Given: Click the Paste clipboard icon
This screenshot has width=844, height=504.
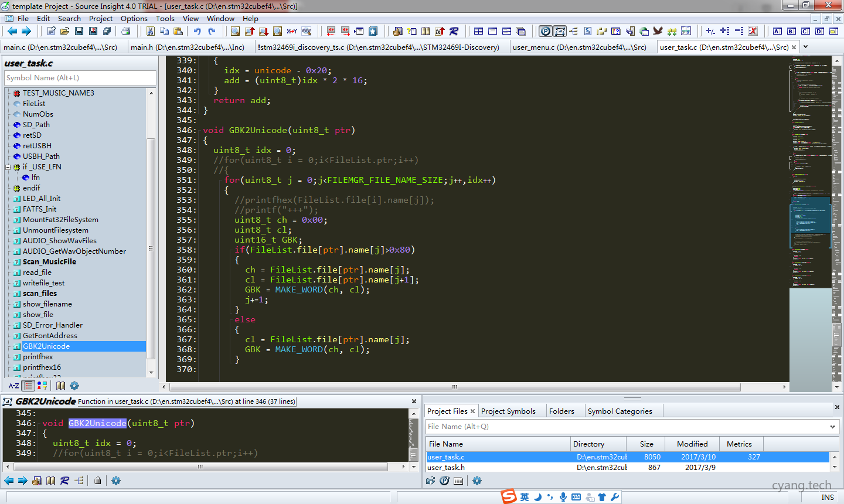Looking at the screenshot, I should click(x=178, y=31).
